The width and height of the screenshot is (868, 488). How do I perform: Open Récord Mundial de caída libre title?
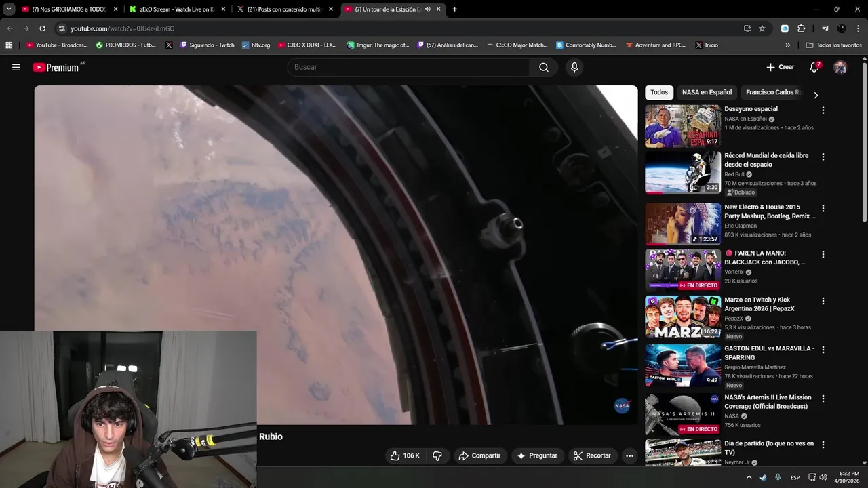click(766, 160)
